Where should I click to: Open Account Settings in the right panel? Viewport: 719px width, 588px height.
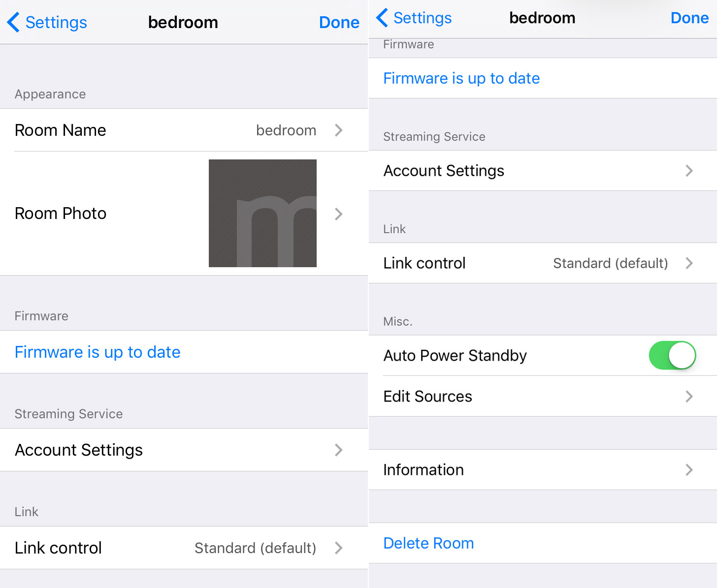click(x=444, y=171)
